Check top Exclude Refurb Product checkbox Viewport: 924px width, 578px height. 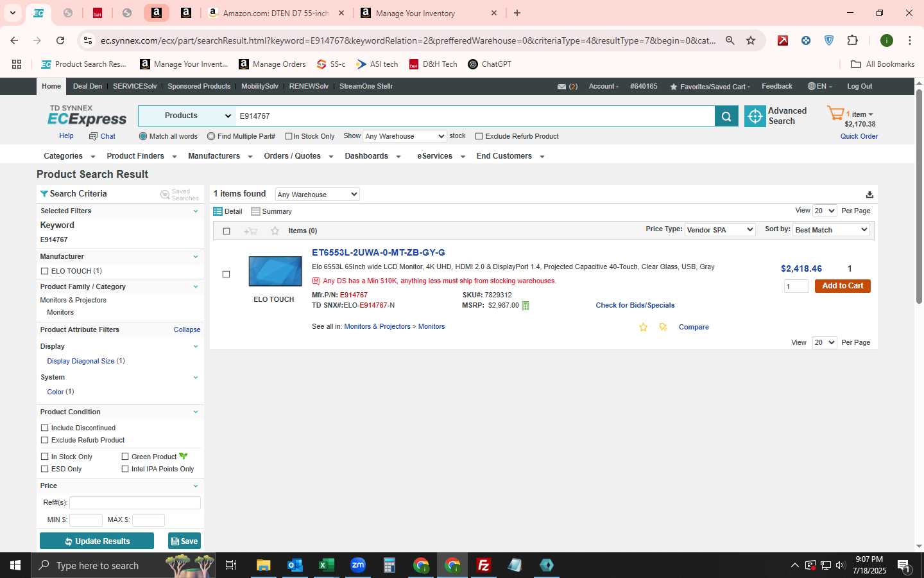tap(479, 136)
